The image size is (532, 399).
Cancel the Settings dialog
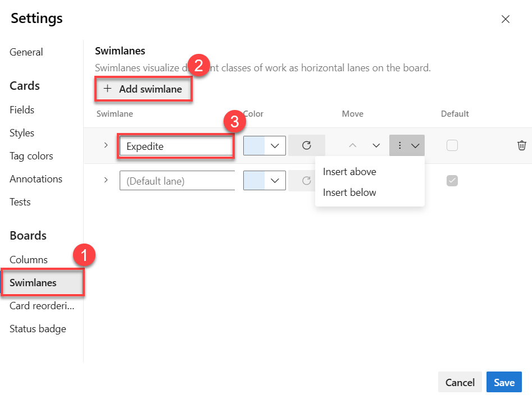pyautogui.click(x=460, y=382)
